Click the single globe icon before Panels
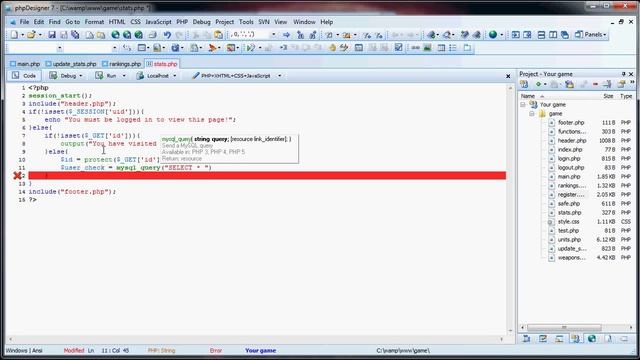Viewport: 640px width, 360px height. [493, 35]
